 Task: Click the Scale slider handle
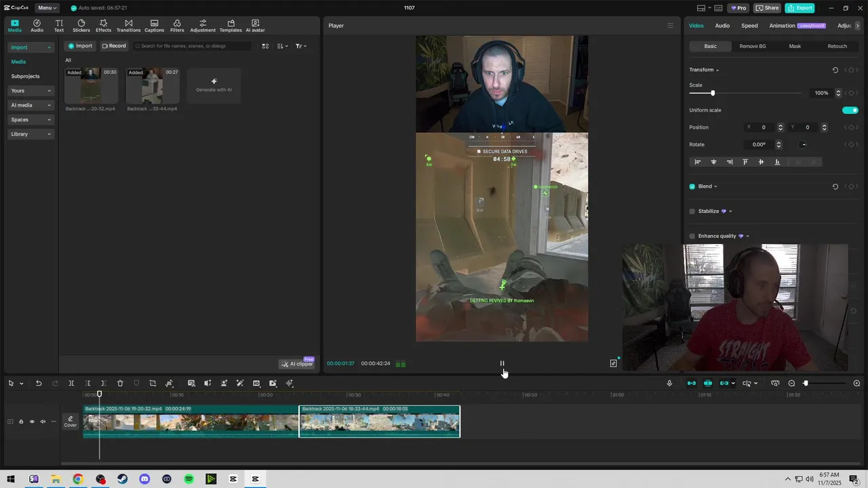[713, 93]
